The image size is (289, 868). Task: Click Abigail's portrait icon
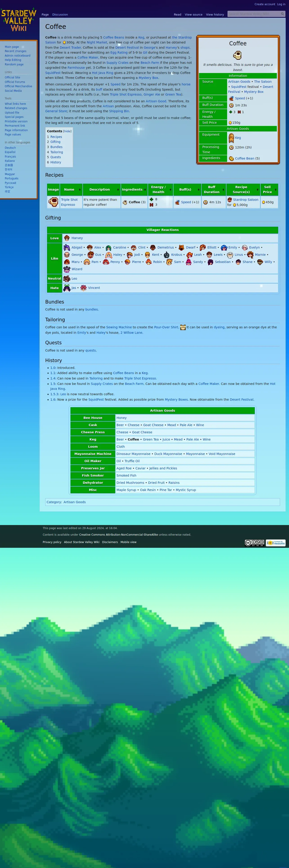(67, 247)
